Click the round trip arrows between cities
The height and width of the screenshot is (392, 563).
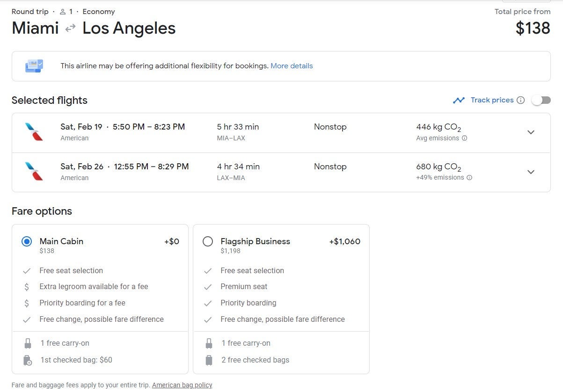point(70,29)
